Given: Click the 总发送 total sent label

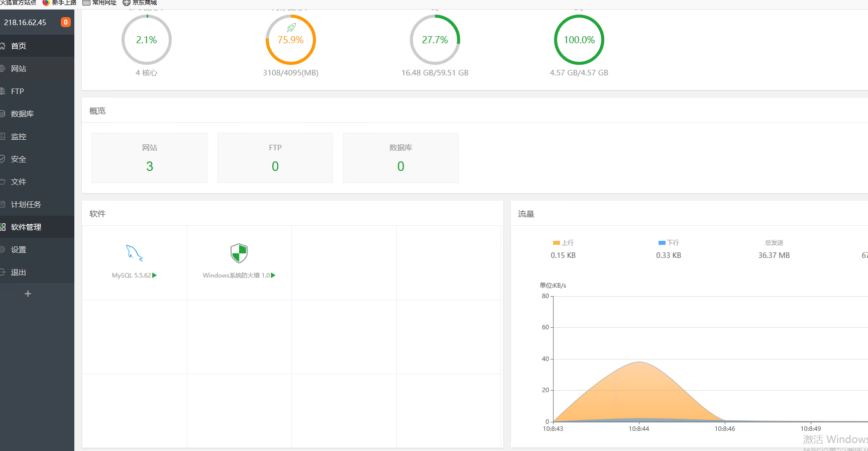Looking at the screenshot, I should point(774,243).
